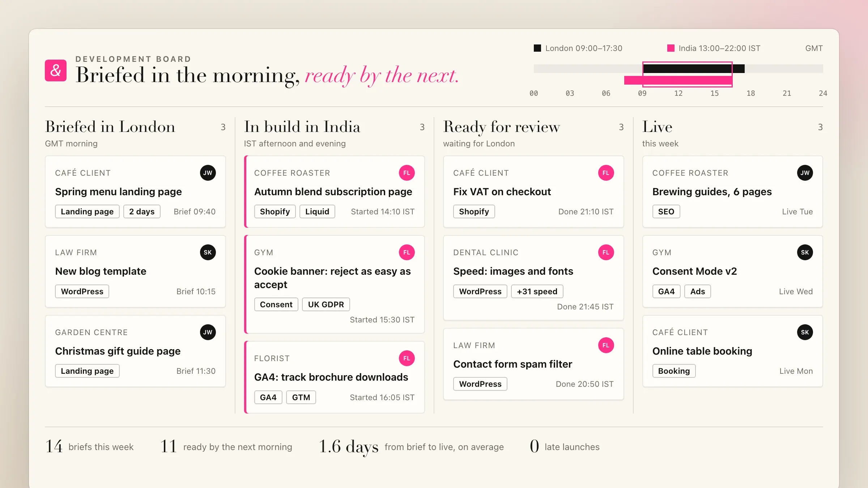
Task: Open the Briefed in London column heading
Action: tap(110, 127)
